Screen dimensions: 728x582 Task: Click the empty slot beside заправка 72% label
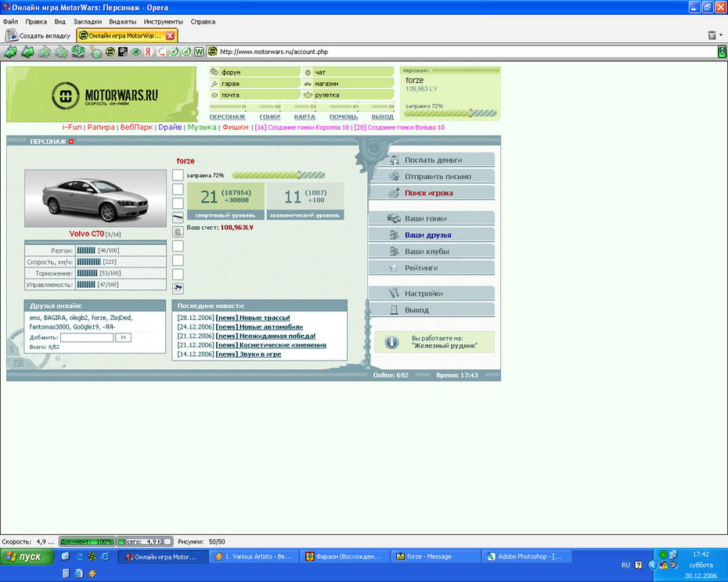pos(178,175)
